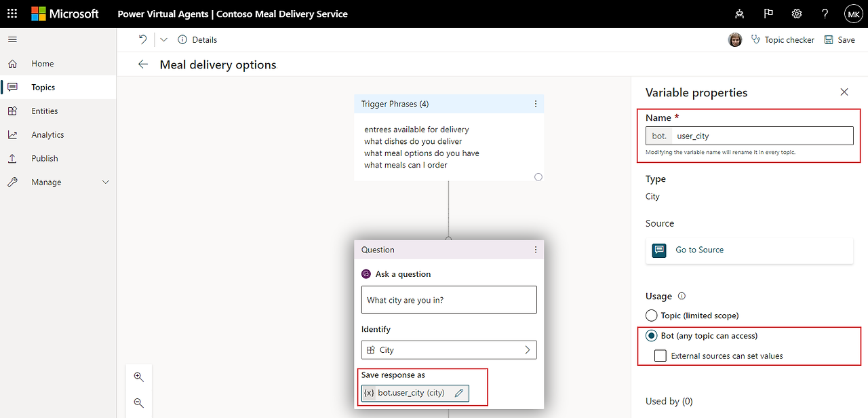Click the Go to Source chat icon
868x418 pixels.
coord(659,250)
